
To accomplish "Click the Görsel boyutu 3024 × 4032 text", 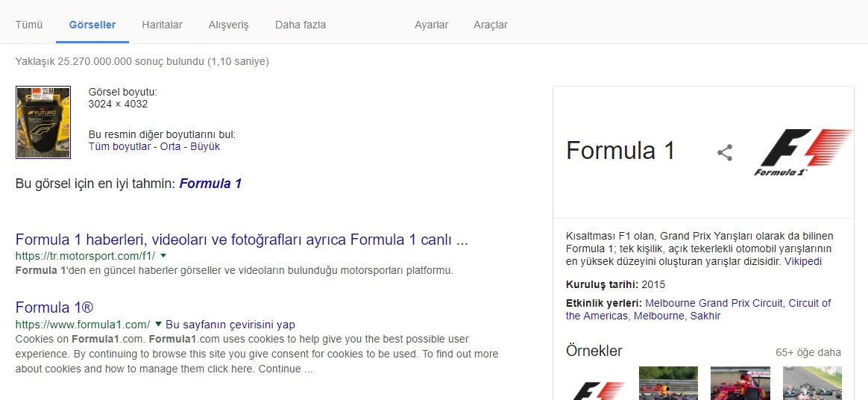I will pyautogui.click(x=123, y=98).
